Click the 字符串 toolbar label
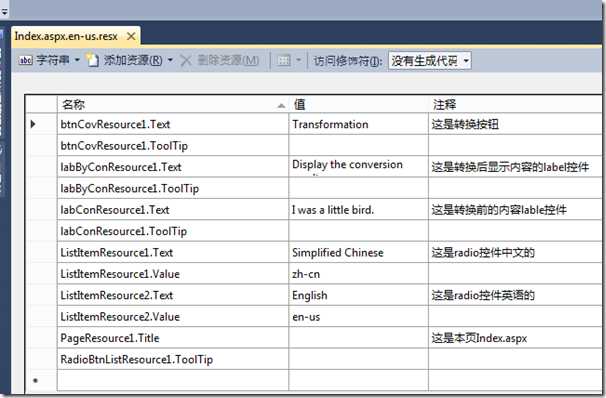 (53, 60)
